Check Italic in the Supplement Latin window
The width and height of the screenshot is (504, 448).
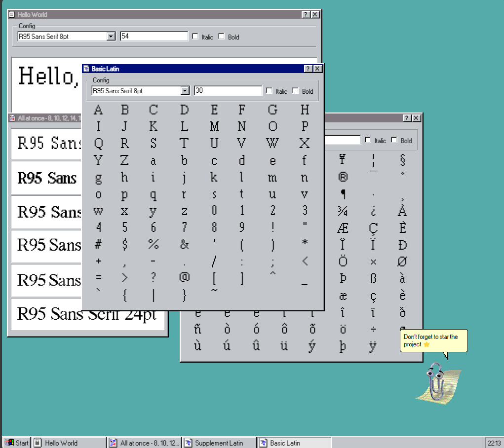tap(368, 140)
